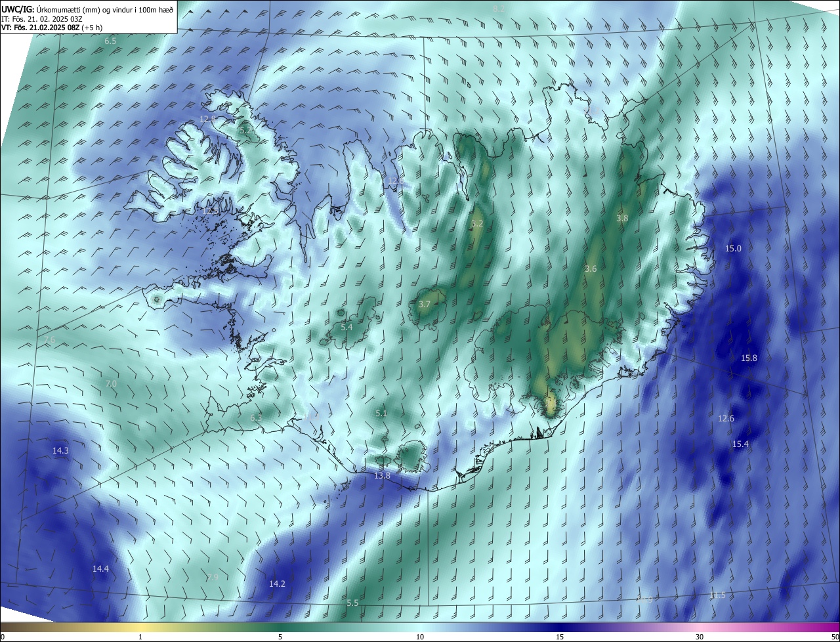The width and height of the screenshot is (840, 642).
Task: Click the 8.2 value label at the top edge
Action: tap(499, 9)
